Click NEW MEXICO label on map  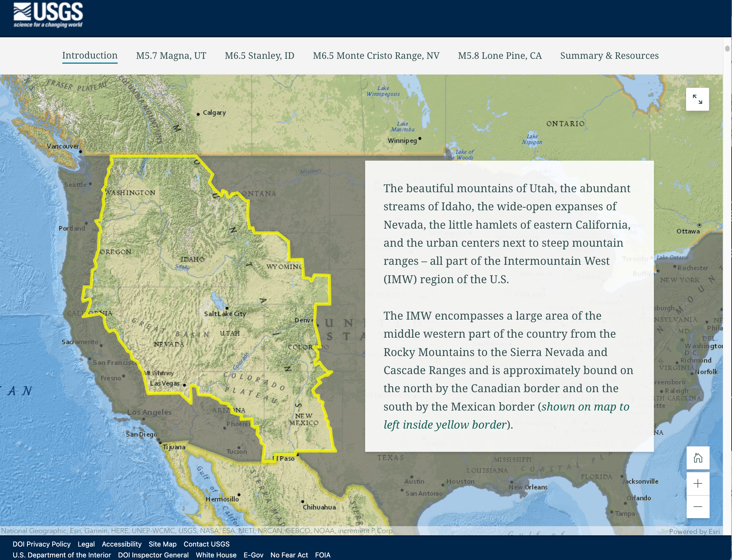pos(304,419)
